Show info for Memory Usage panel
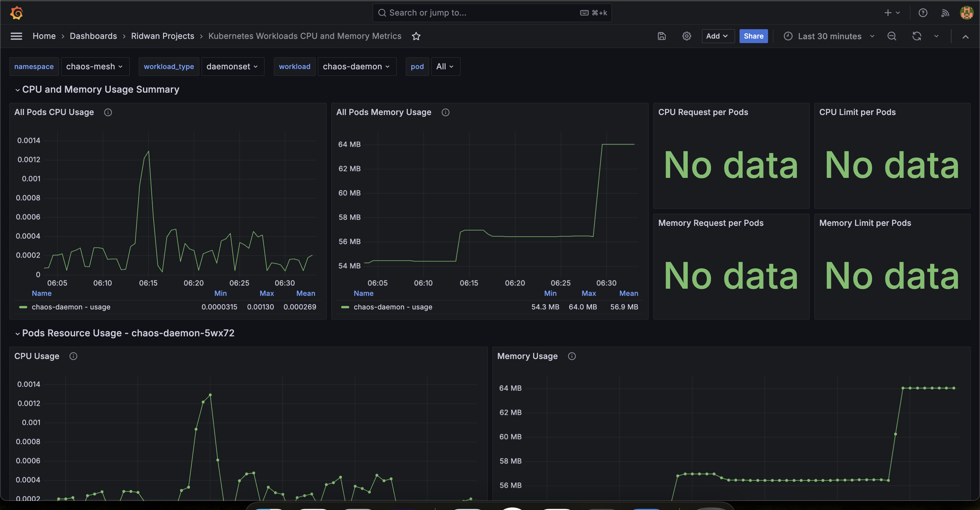 572,356
